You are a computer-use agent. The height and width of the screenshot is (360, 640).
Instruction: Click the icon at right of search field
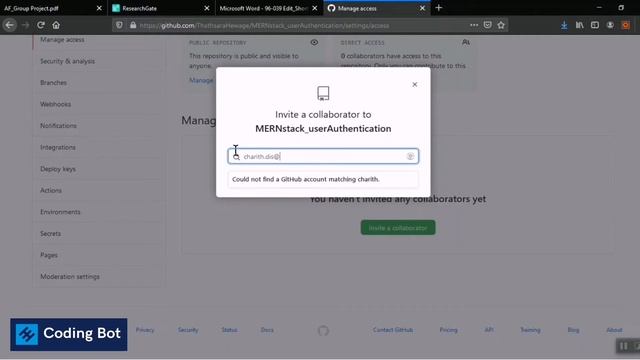(410, 156)
